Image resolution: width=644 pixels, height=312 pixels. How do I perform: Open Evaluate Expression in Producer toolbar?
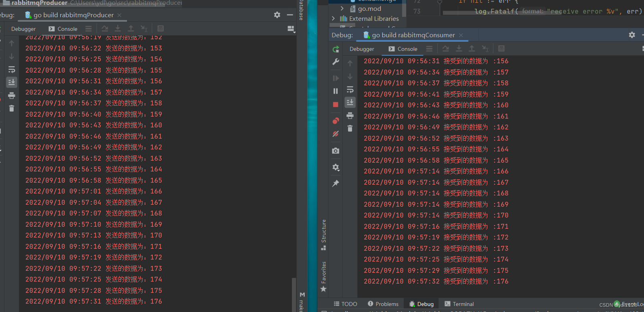[161, 28]
